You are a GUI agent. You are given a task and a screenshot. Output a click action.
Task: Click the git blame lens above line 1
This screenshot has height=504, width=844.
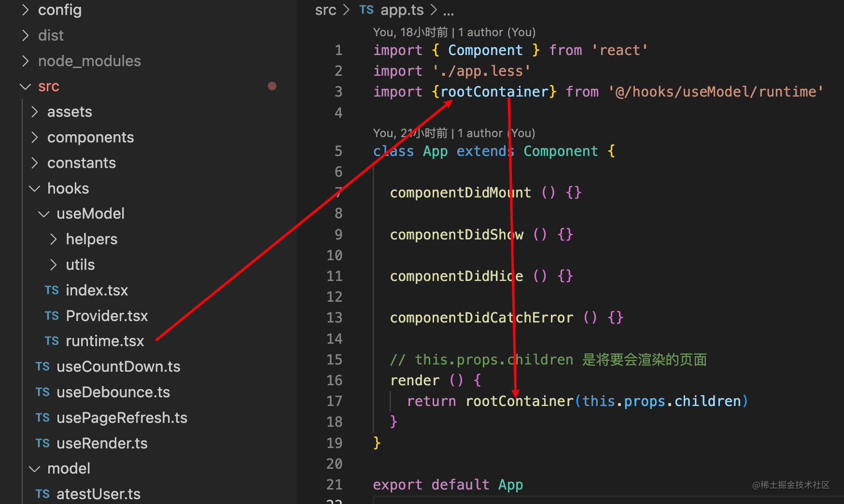[x=454, y=32]
